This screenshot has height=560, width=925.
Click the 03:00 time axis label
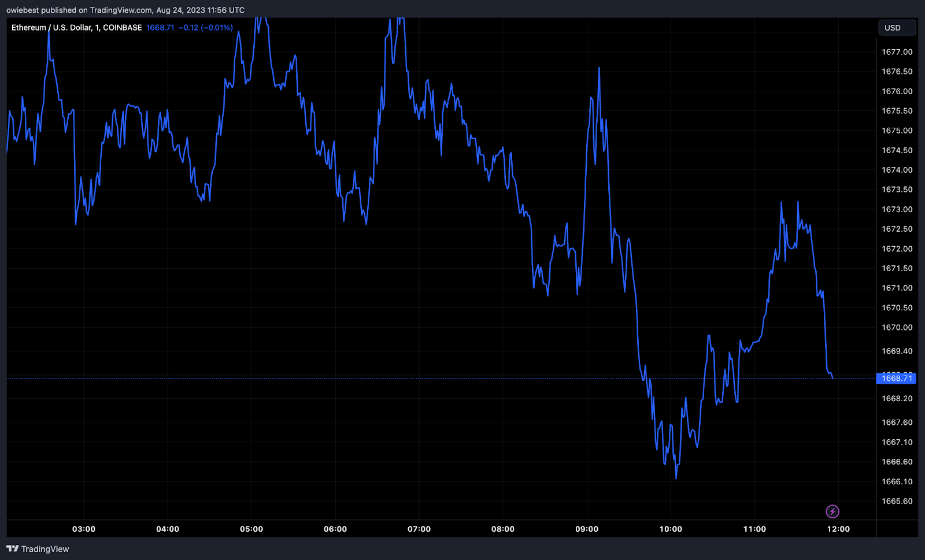(x=84, y=529)
